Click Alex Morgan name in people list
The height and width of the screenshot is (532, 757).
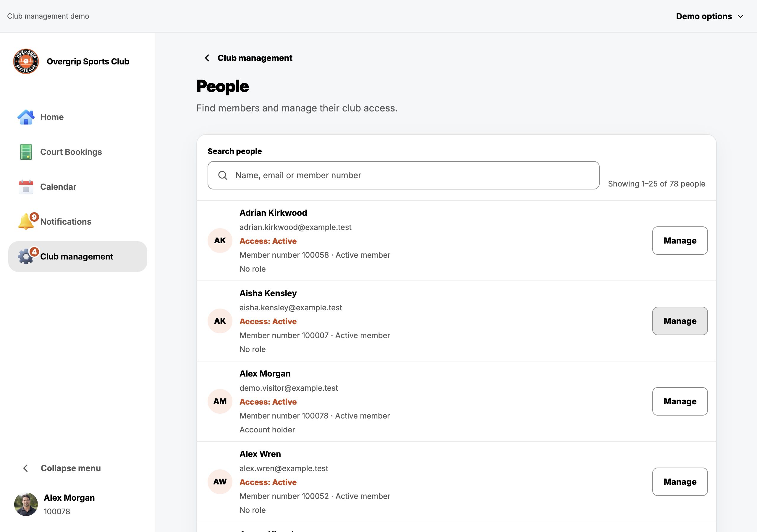(265, 374)
